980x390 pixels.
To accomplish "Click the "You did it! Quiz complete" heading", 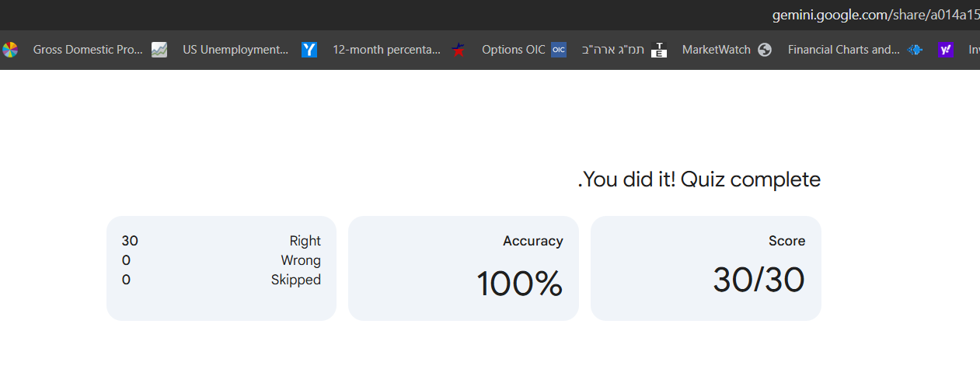I will (699, 179).
